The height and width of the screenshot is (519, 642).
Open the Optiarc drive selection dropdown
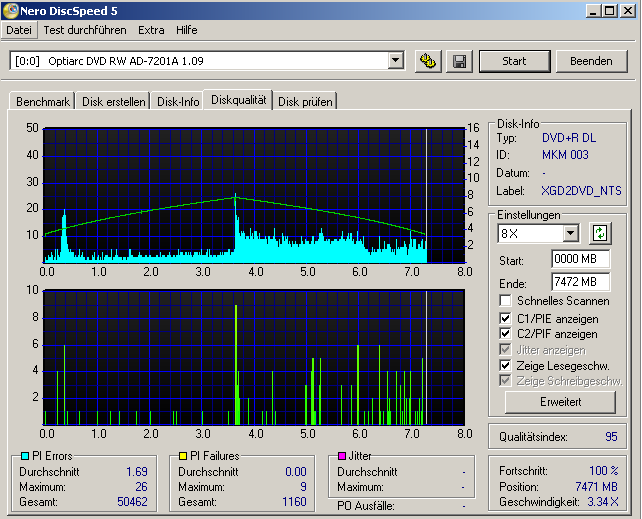[396, 61]
